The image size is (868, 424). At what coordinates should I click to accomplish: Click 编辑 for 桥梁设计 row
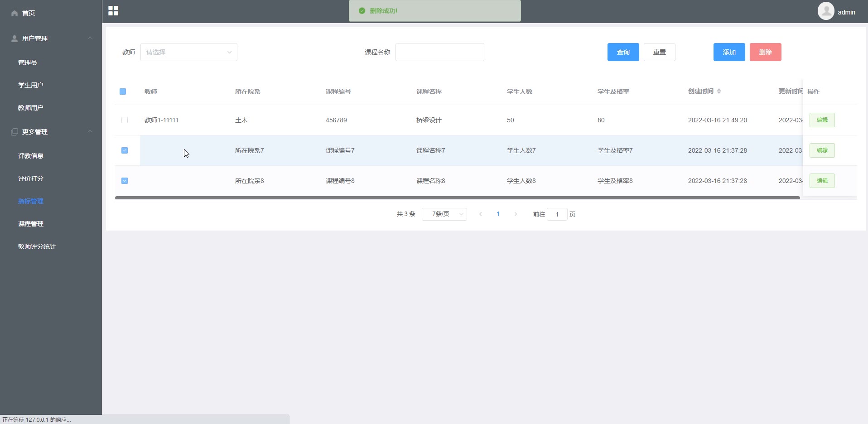click(822, 120)
